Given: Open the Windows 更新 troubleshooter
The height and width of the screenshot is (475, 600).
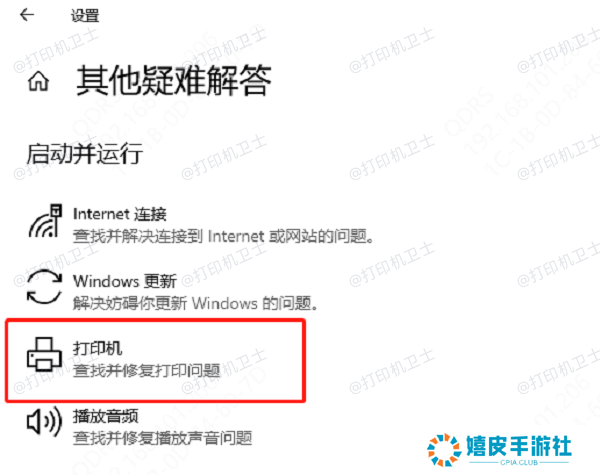Looking at the screenshot, I should click(x=172, y=291).
